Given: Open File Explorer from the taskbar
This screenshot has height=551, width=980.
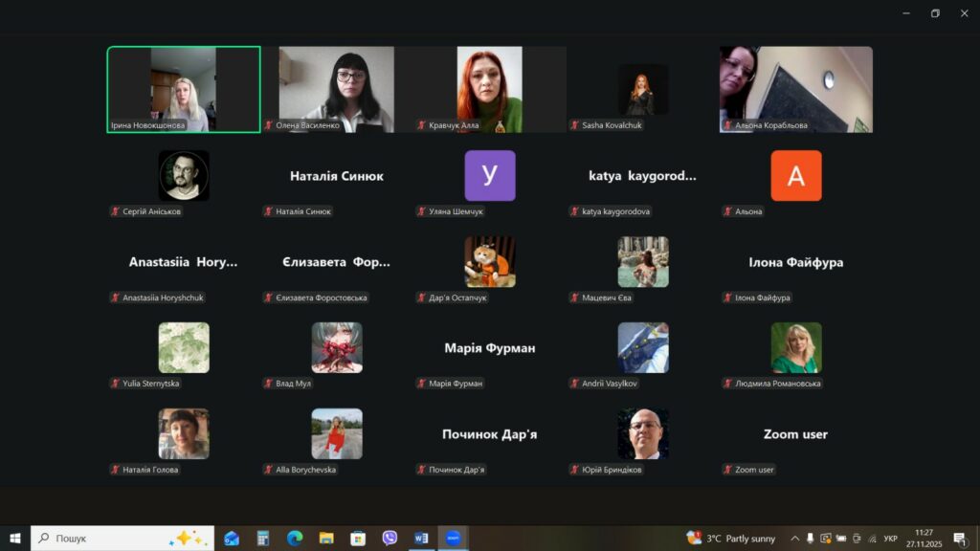Looking at the screenshot, I should click(325, 539).
